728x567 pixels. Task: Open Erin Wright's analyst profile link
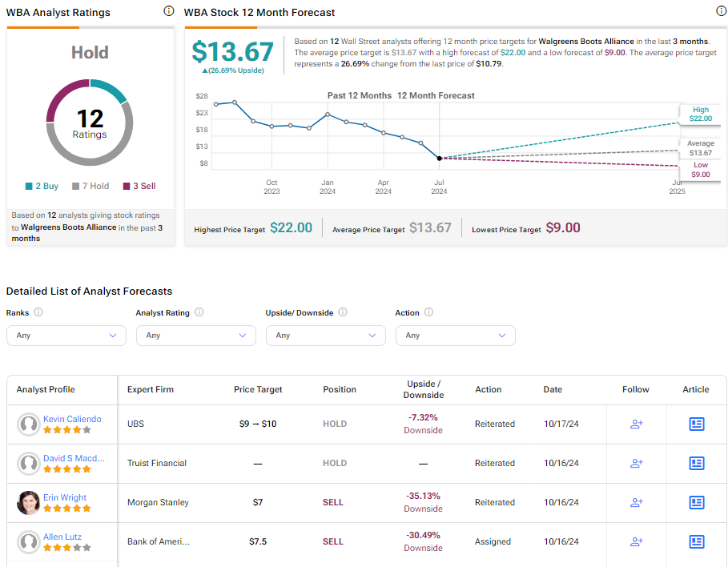tap(65, 497)
